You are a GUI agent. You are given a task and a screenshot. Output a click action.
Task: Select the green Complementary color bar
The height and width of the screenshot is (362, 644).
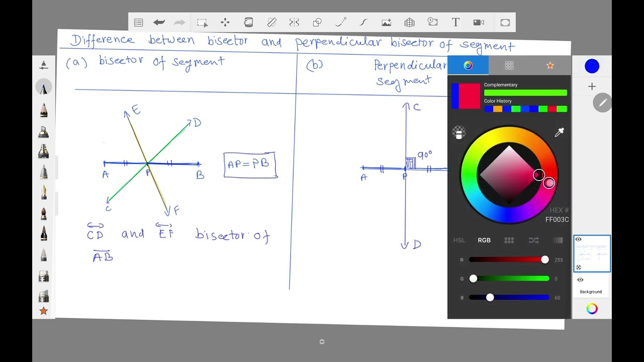tap(525, 93)
